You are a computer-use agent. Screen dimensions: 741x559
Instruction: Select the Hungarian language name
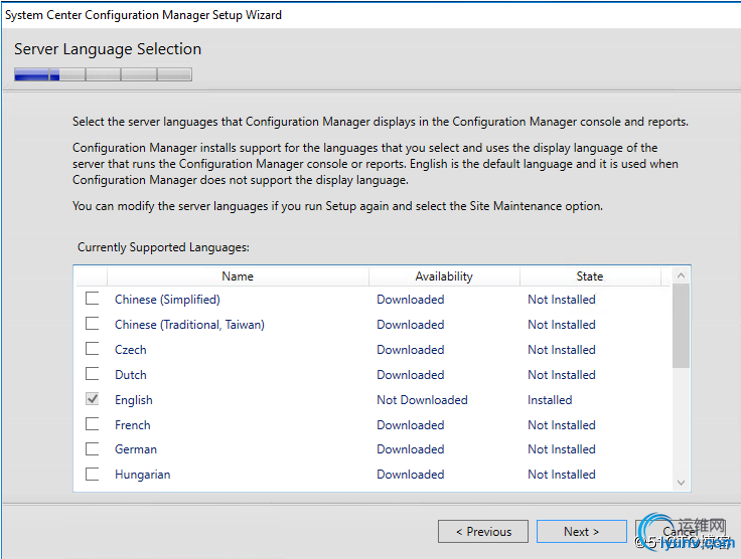(x=142, y=474)
